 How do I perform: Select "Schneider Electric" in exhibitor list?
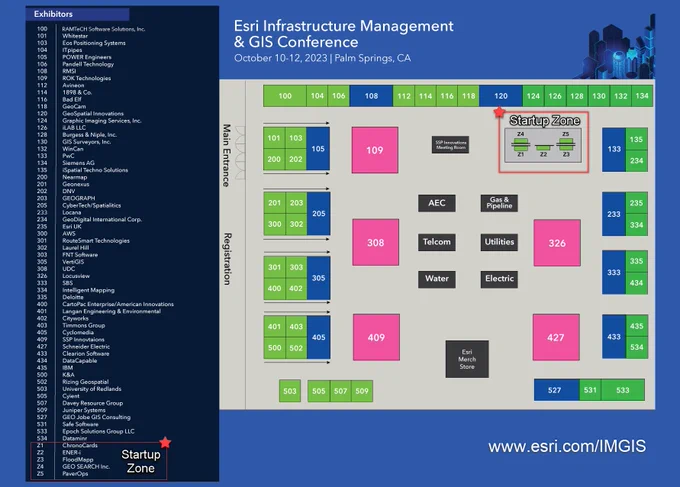[86, 346]
